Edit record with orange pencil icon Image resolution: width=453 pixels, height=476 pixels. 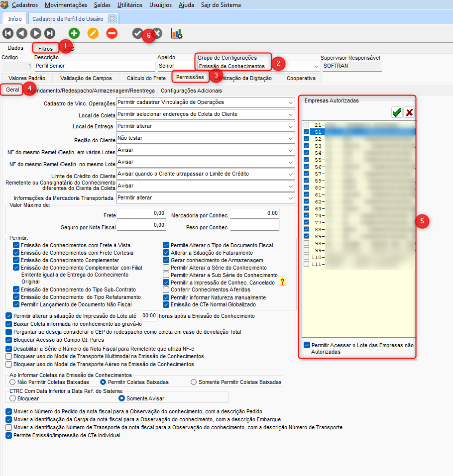click(93, 33)
